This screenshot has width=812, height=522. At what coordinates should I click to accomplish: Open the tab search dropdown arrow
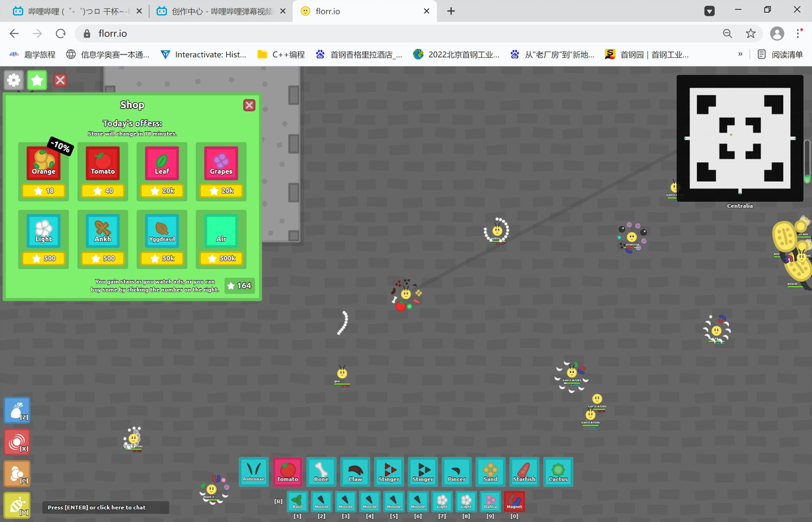point(709,11)
